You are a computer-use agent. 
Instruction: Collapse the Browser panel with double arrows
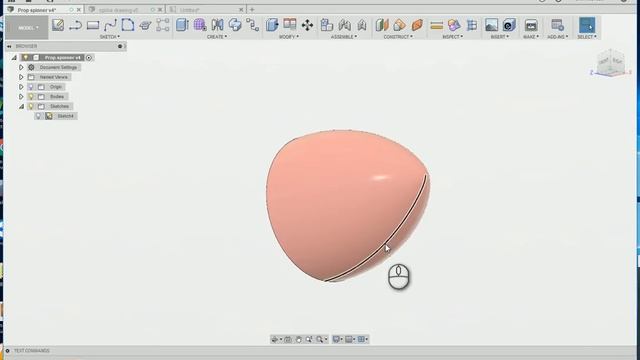pyautogui.click(x=9, y=47)
